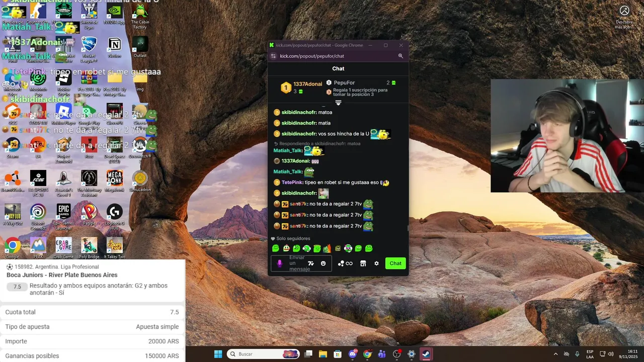
Task: Open File Explorer from taskbar
Action: (323, 354)
